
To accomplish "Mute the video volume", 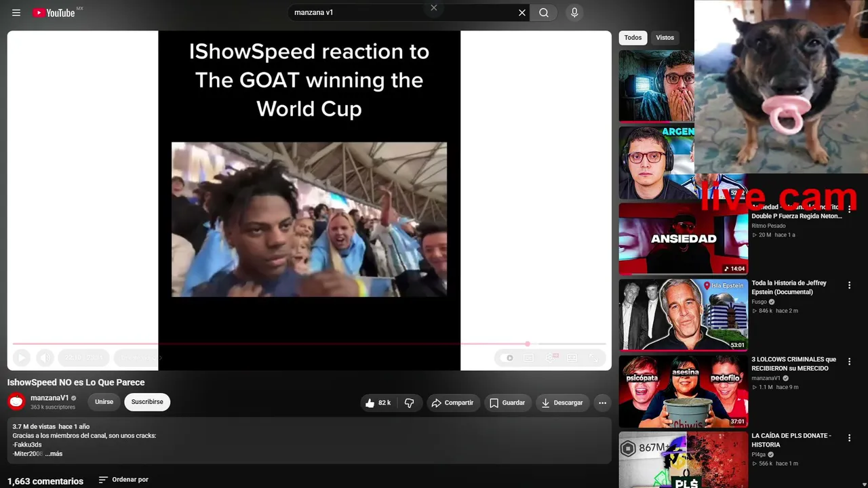I will (x=45, y=358).
